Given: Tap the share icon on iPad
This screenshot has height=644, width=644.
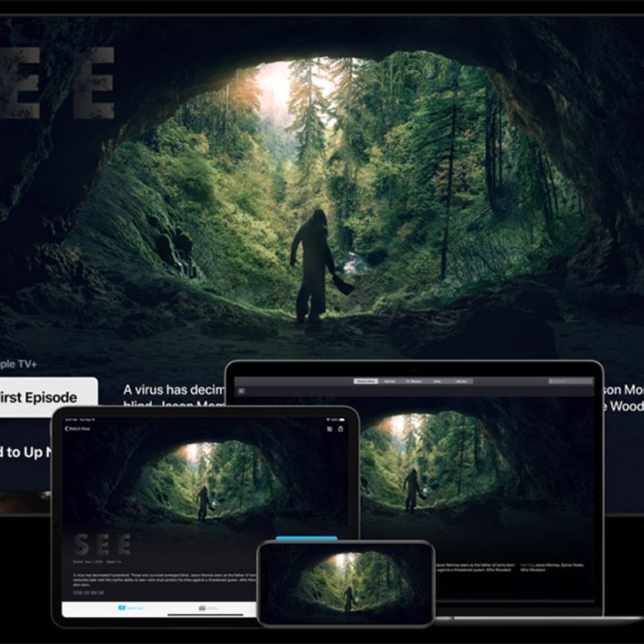Looking at the screenshot, I should click(341, 429).
